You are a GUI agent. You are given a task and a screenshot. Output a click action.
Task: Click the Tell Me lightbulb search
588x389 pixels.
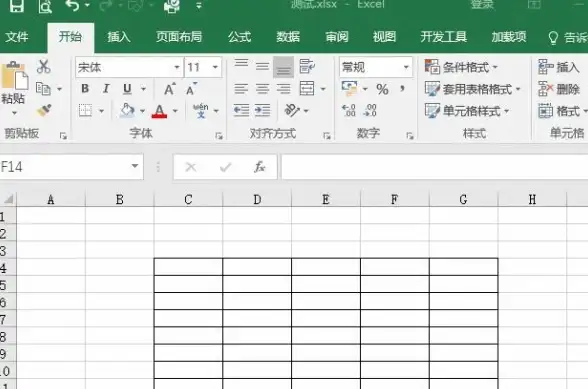click(x=553, y=38)
